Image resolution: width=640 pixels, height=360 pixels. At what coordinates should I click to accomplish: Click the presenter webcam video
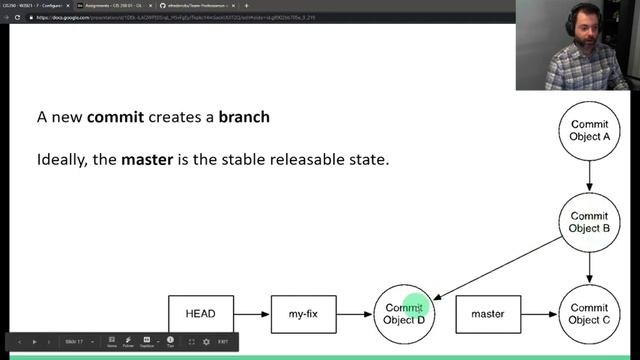[578, 45]
